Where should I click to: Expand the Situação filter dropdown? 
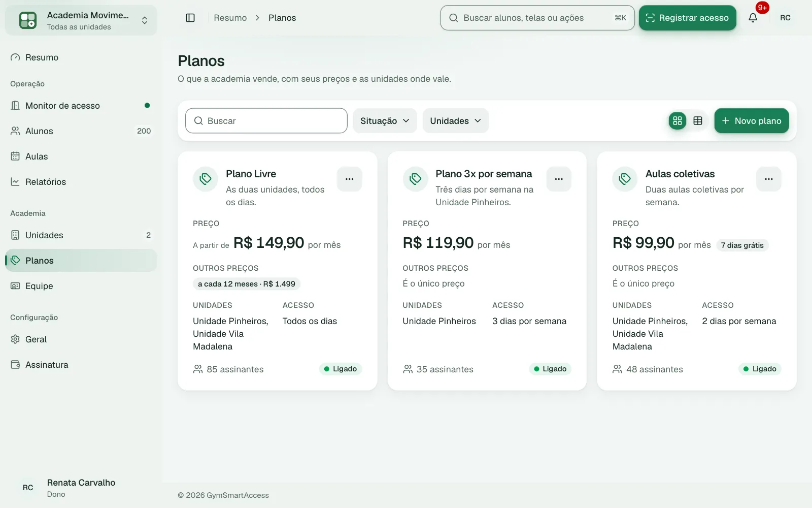click(x=385, y=121)
